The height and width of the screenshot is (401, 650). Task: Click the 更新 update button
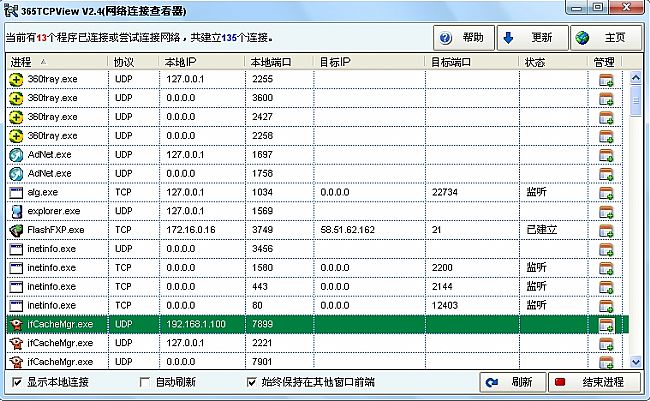pos(532,38)
